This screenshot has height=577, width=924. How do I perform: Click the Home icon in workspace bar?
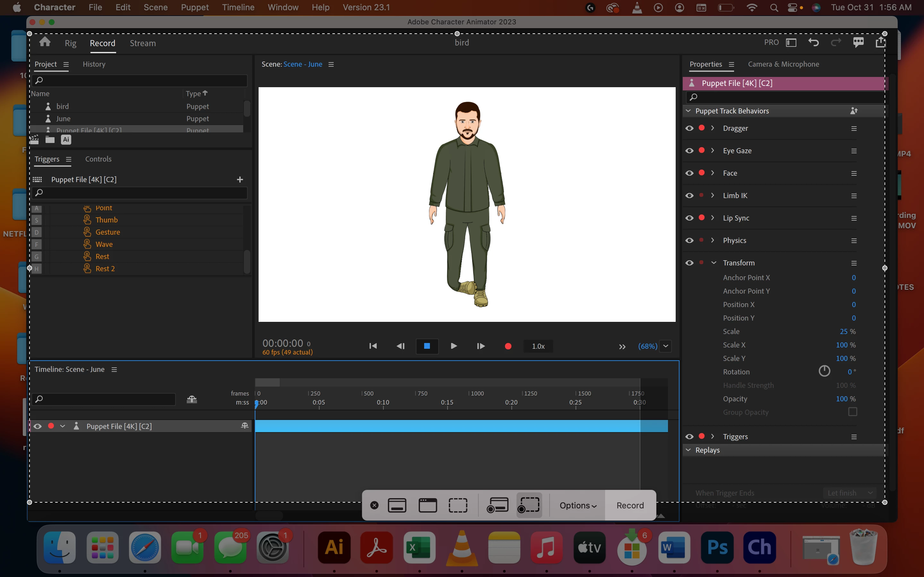45,42
